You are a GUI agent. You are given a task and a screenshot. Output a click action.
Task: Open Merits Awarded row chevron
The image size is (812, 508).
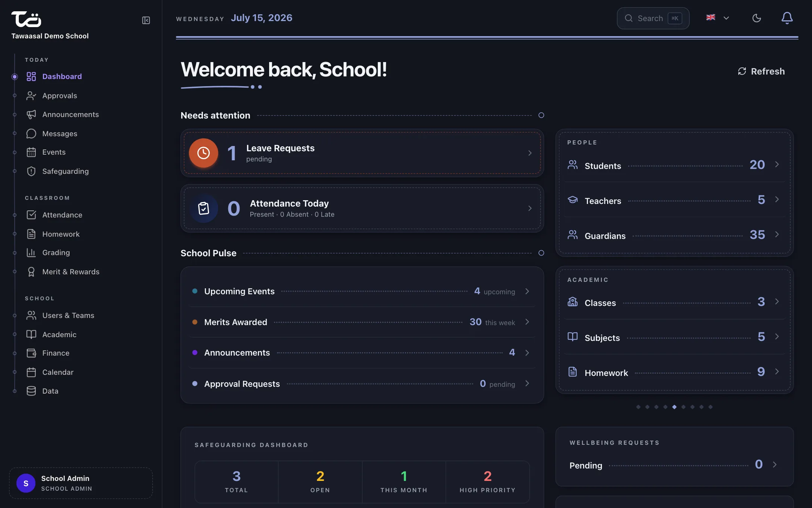click(527, 322)
